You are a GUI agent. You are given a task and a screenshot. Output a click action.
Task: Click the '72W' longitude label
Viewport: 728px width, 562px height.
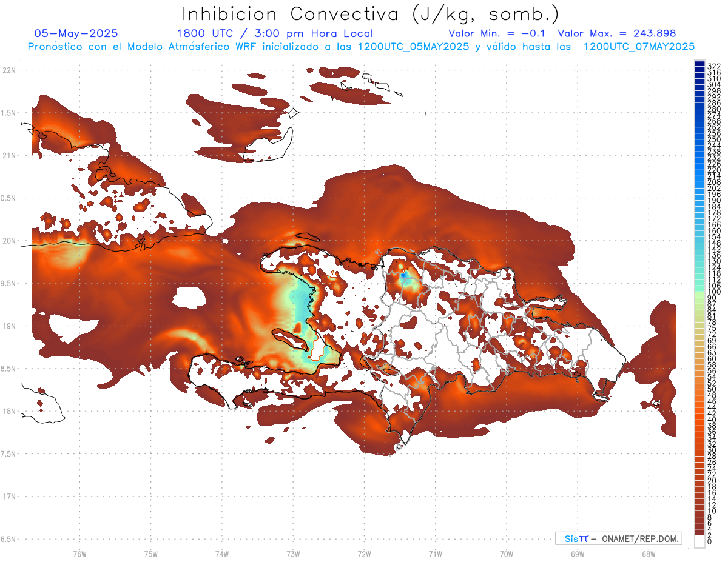[364, 554]
